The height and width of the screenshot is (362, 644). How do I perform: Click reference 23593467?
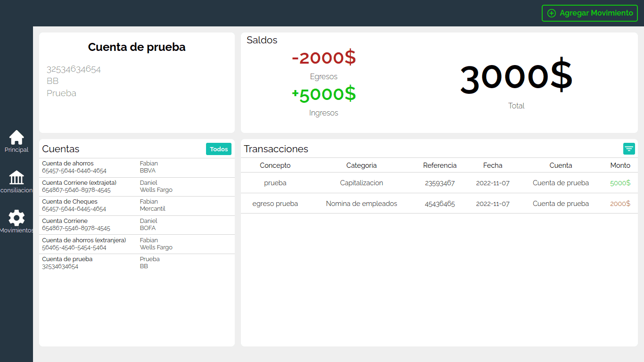(440, 183)
